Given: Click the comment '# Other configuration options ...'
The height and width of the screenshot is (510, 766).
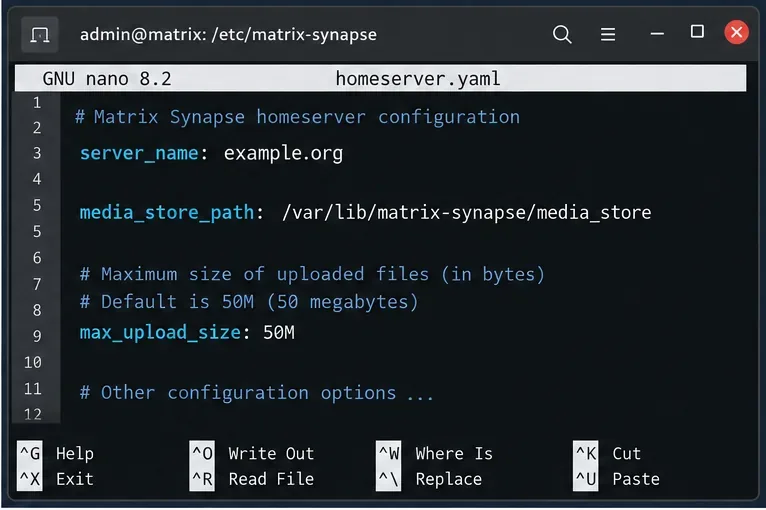Looking at the screenshot, I should pos(256,393).
